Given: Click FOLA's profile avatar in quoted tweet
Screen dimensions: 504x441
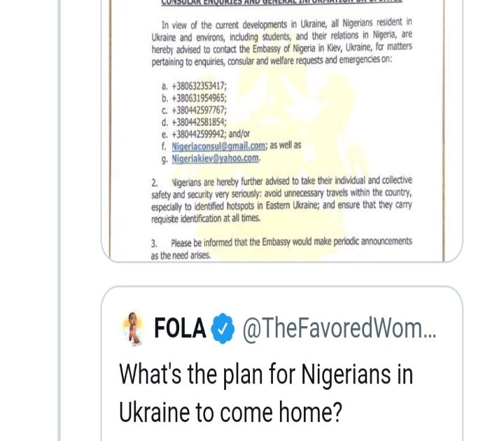Looking at the screenshot, I should click(131, 328).
